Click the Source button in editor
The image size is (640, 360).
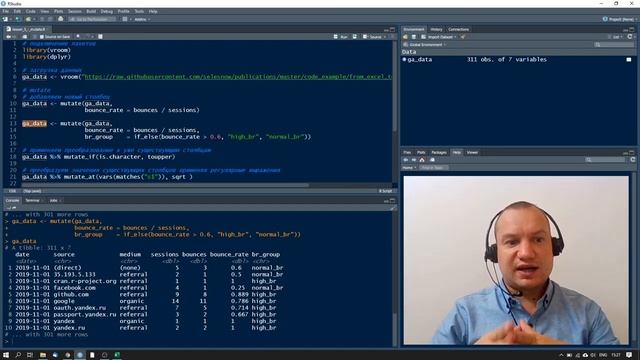point(372,37)
